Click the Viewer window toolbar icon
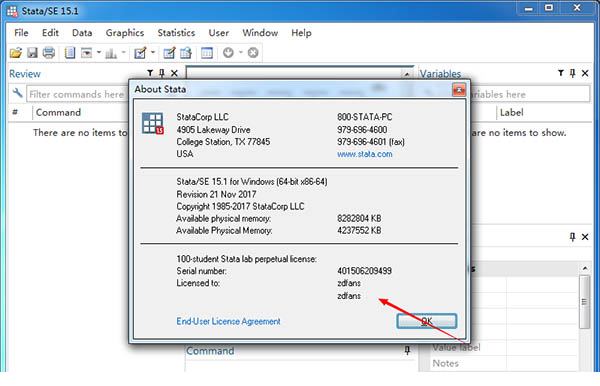This screenshot has height=386, width=600. pos(86,53)
